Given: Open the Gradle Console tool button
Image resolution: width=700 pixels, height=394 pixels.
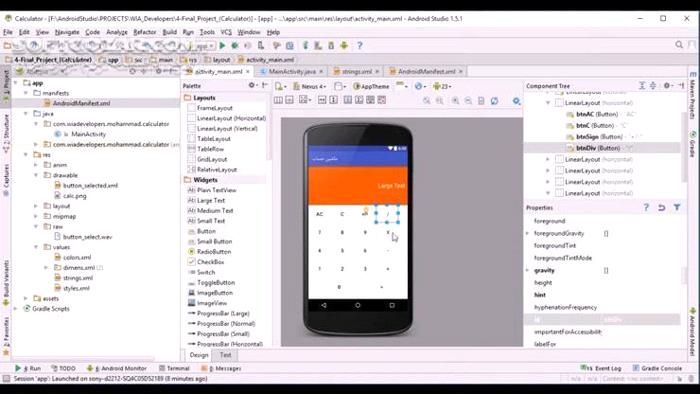Looking at the screenshot, I should pos(657,368).
